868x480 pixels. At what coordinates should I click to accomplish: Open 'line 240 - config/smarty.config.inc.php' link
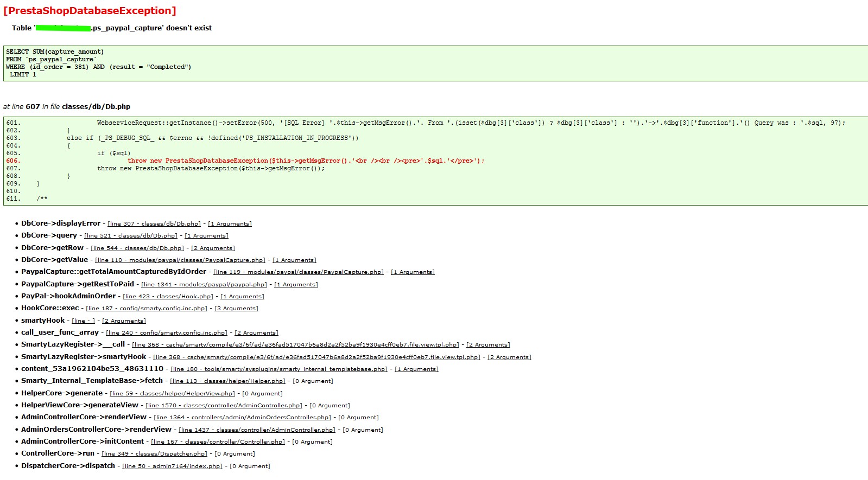tap(167, 333)
